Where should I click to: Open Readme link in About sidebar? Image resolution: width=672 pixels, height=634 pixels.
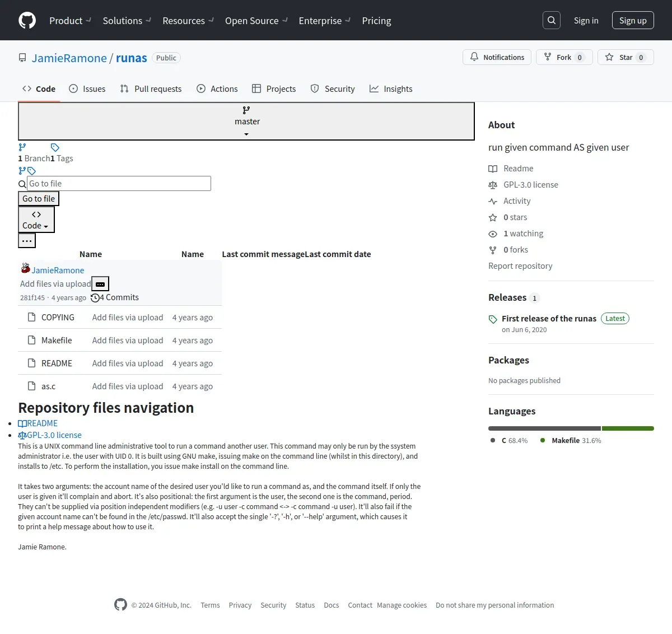point(511,169)
